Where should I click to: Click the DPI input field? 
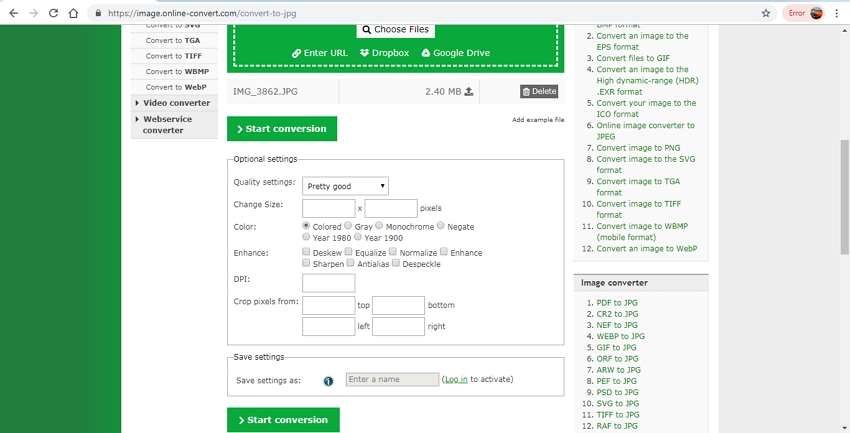click(328, 283)
